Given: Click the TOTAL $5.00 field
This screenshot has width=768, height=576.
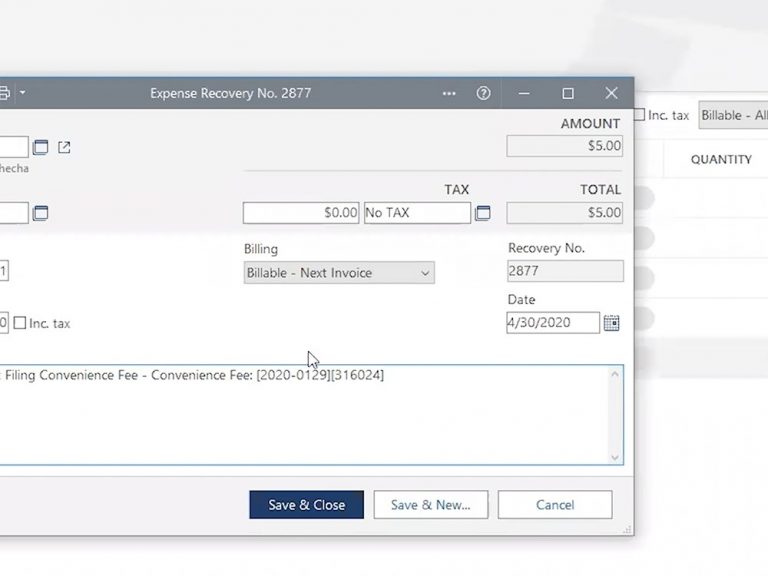Looking at the screenshot, I should pos(565,213).
